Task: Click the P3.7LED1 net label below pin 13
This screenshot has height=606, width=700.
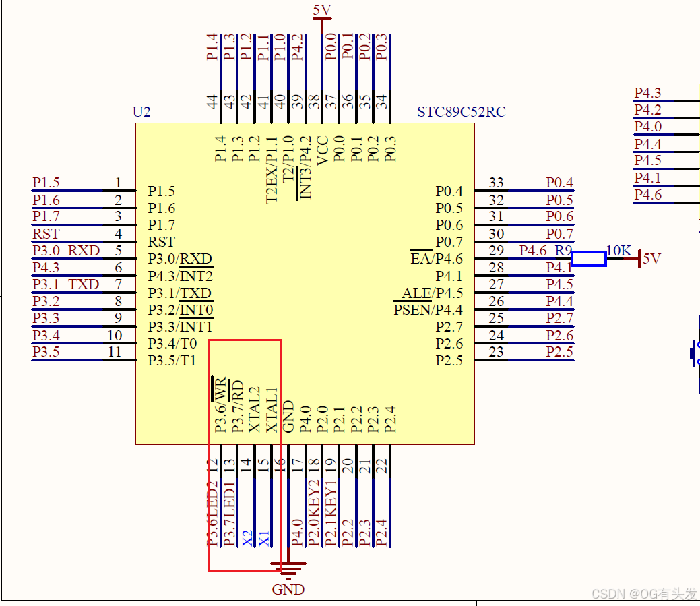Action: point(229,514)
